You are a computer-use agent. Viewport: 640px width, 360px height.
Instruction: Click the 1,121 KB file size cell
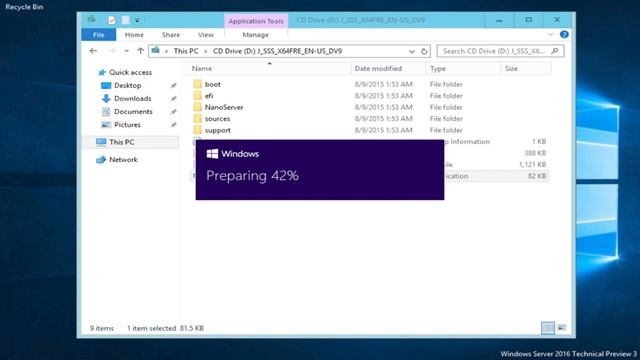point(532,164)
